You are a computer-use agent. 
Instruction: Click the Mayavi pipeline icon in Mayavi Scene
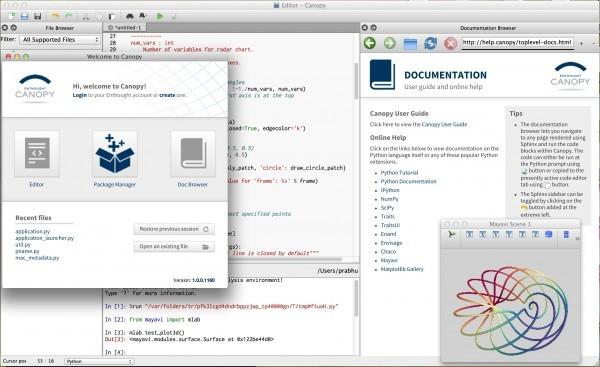tap(452, 234)
